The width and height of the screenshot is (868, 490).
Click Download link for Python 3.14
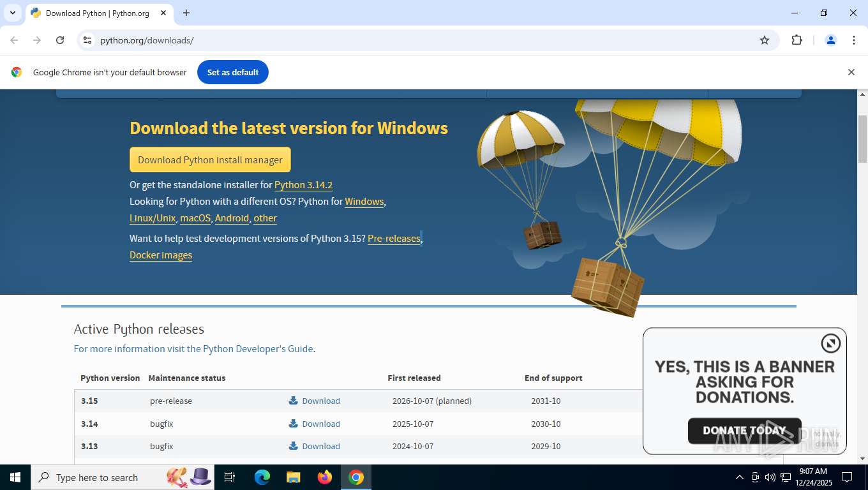pyautogui.click(x=321, y=424)
